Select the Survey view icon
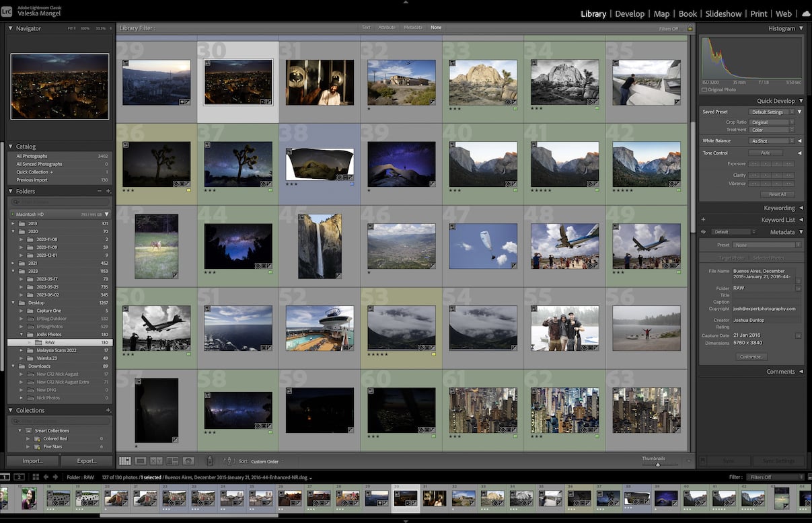812x523 pixels. point(172,461)
